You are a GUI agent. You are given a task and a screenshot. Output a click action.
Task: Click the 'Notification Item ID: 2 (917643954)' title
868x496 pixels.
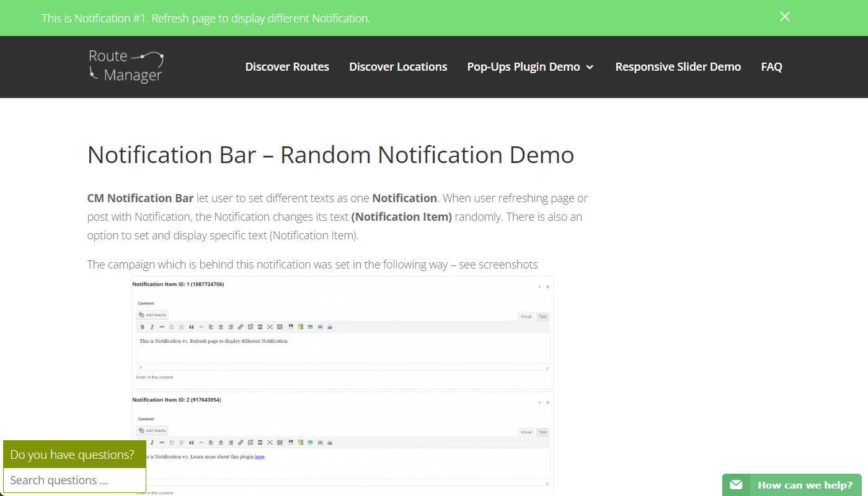[177, 400]
